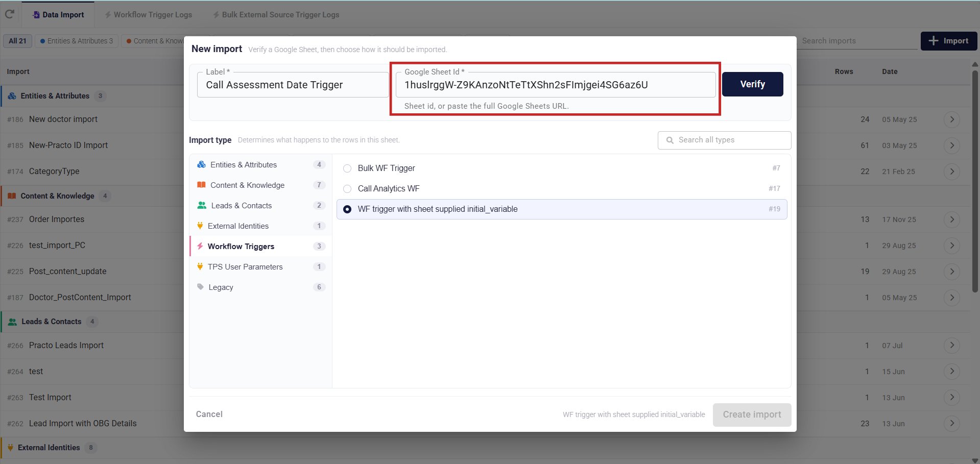Open row arrow for 15 Jun import
980x464 pixels.
[952, 371]
